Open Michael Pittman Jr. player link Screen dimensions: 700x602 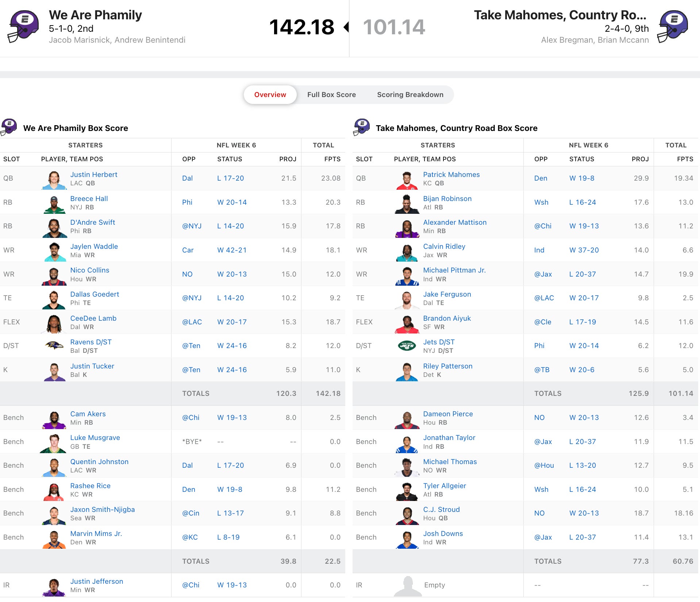coord(454,270)
